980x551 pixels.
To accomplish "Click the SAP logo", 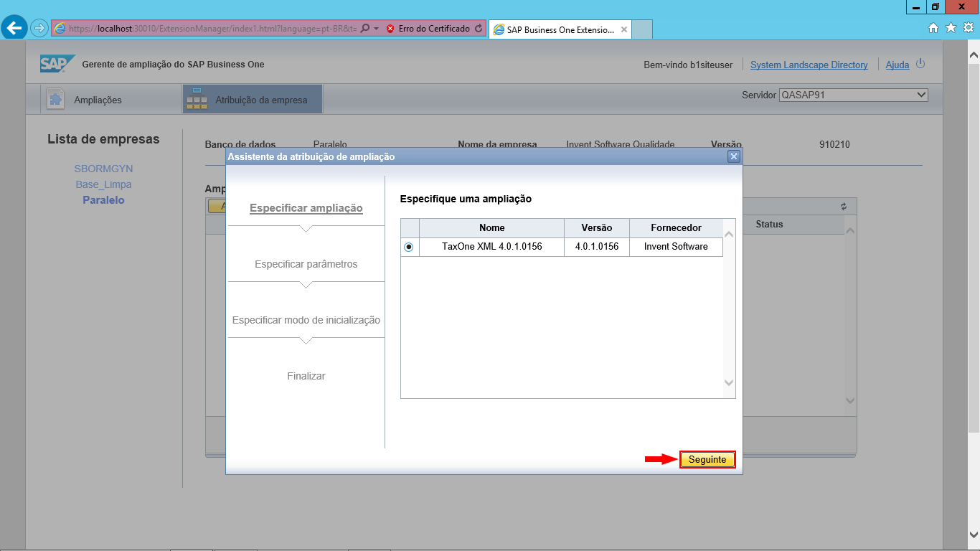I will [x=57, y=64].
